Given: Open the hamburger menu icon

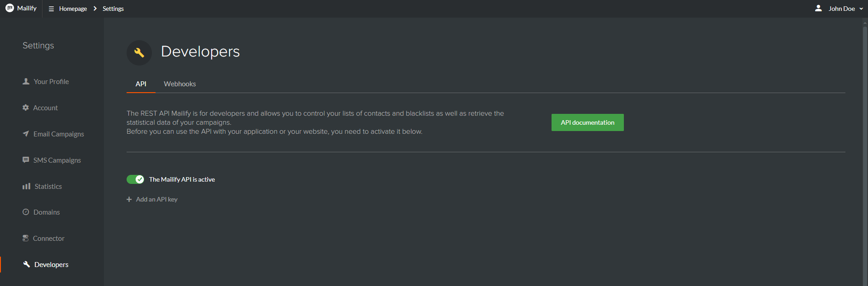Looking at the screenshot, I should [x=51, y=9].
